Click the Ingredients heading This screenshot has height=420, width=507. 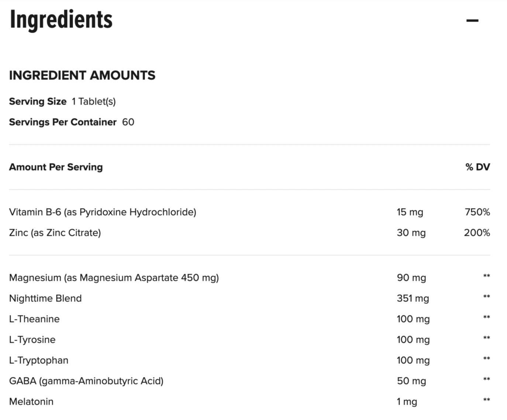61,20
